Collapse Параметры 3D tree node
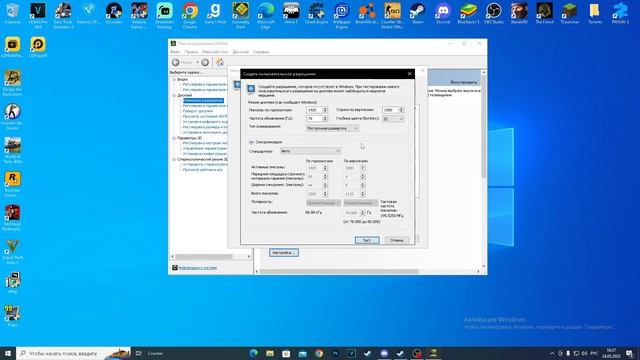This screenshot has height=360, width=640. click(x=174, y=138)
